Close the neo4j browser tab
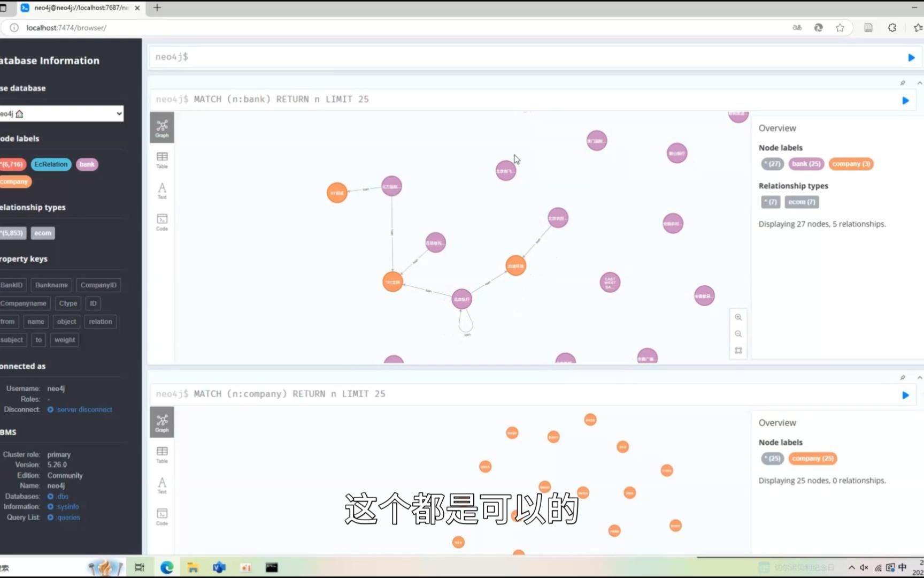 pyautogui.click(x=137, y=8)
